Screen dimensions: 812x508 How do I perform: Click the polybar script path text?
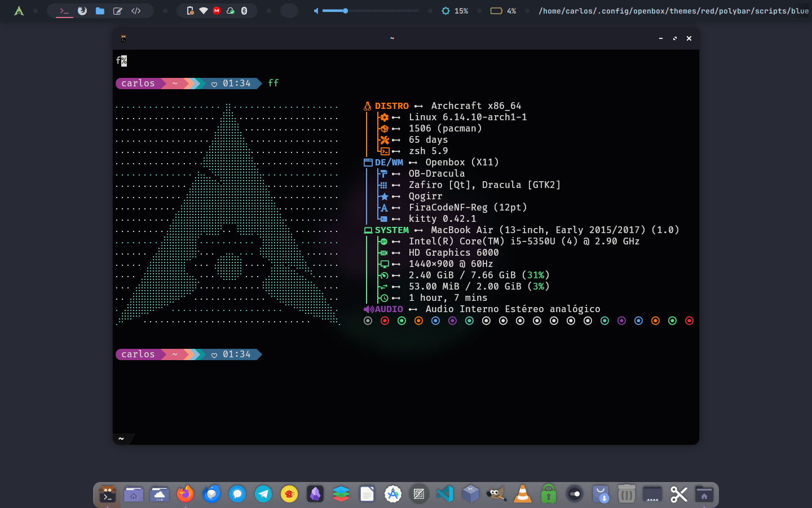[674, 11]
